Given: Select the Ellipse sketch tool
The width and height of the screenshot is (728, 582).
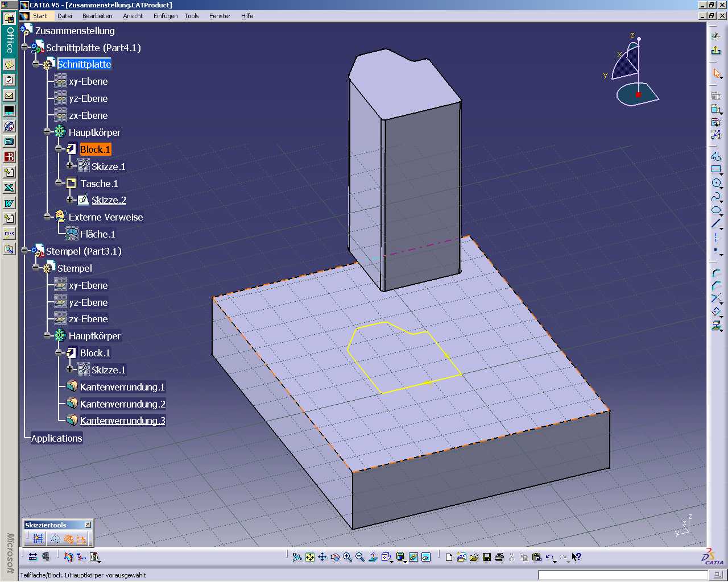Looking at the screenshot, I should tap(716, 210).
